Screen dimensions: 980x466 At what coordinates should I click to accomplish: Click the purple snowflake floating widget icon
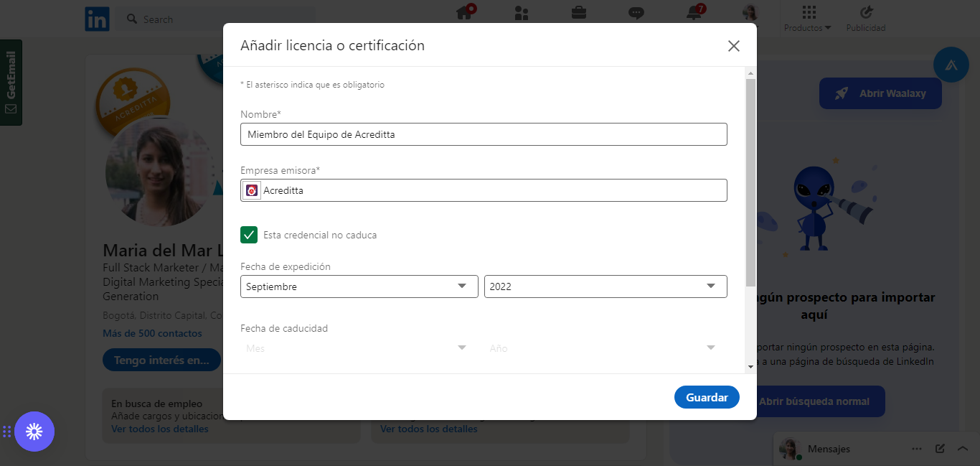point(34,432)
